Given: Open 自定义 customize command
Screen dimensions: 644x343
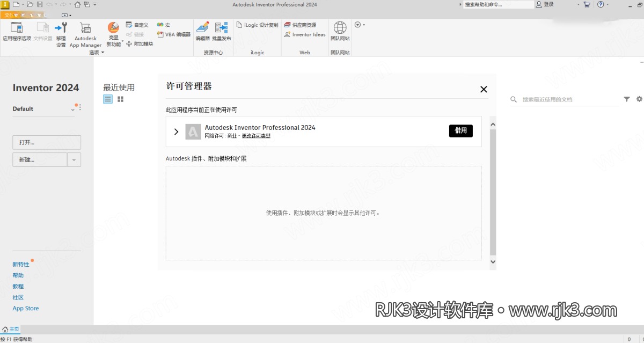Looking at the screenshot, I should 137,25.
